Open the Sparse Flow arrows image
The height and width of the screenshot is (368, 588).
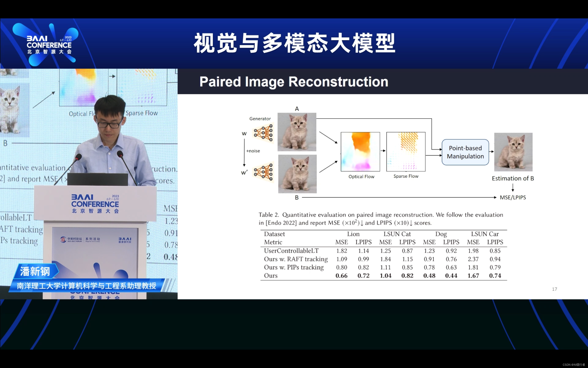coord(406,152)
